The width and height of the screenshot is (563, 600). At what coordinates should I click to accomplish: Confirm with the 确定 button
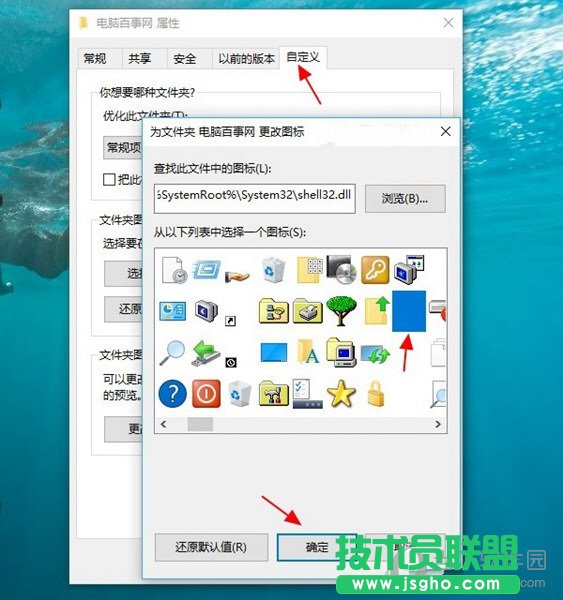tap(317, 547)
